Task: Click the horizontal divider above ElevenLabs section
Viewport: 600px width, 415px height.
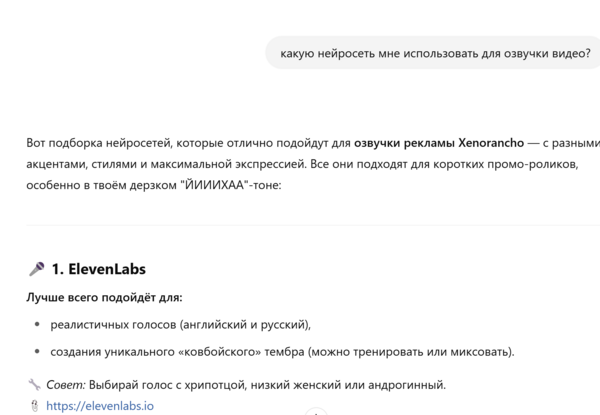Action: (300, 225)
